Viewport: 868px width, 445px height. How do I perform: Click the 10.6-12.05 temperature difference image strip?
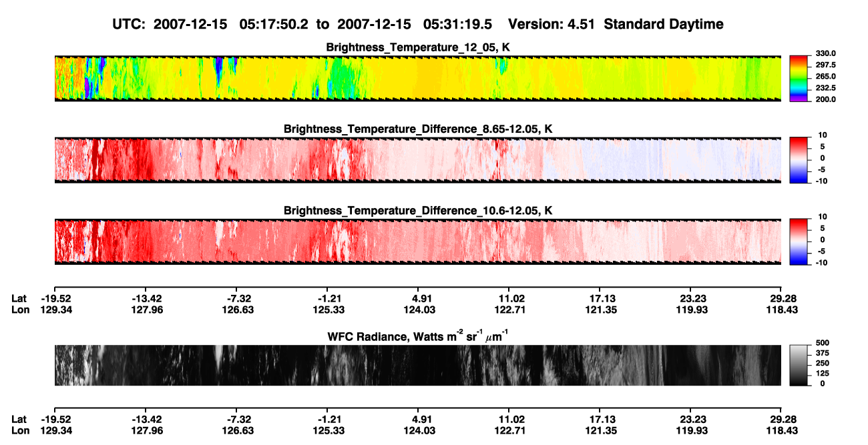pyautogui.click(x=418, y=242)
